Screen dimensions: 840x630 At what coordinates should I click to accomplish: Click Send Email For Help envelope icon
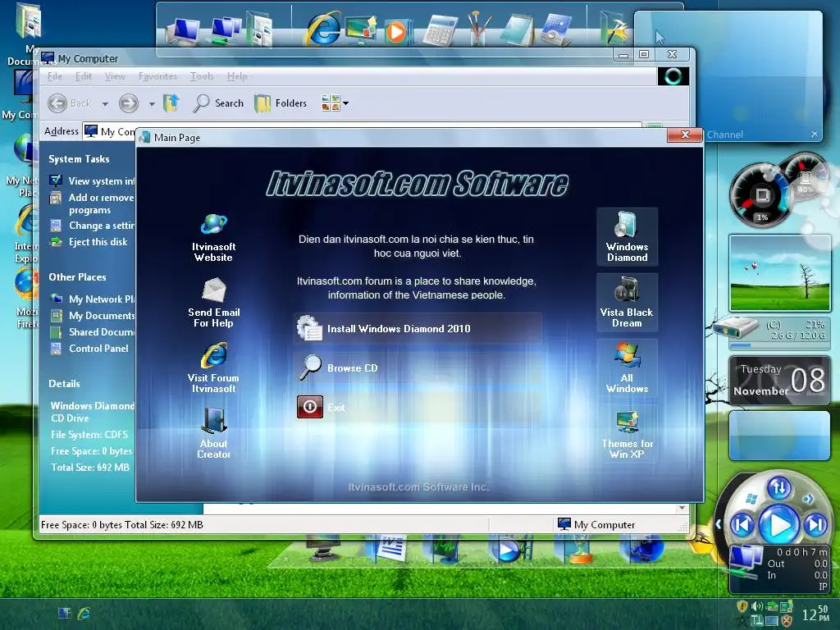click(214, 290)
